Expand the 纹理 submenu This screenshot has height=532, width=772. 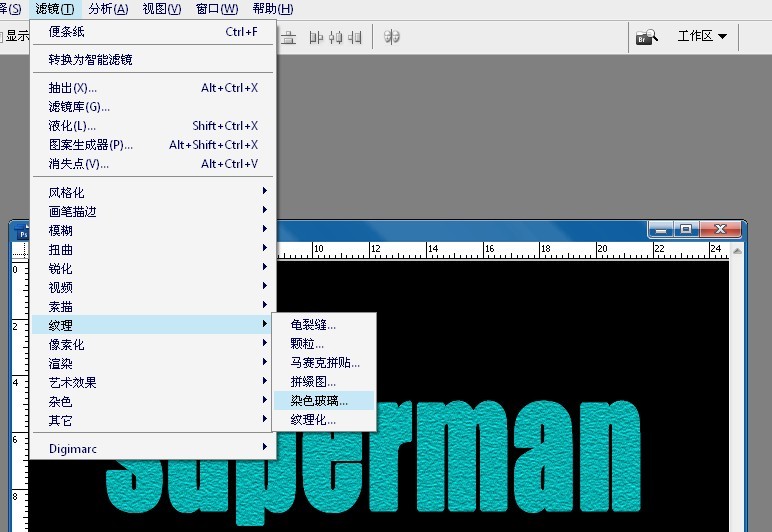pos(153,325)
